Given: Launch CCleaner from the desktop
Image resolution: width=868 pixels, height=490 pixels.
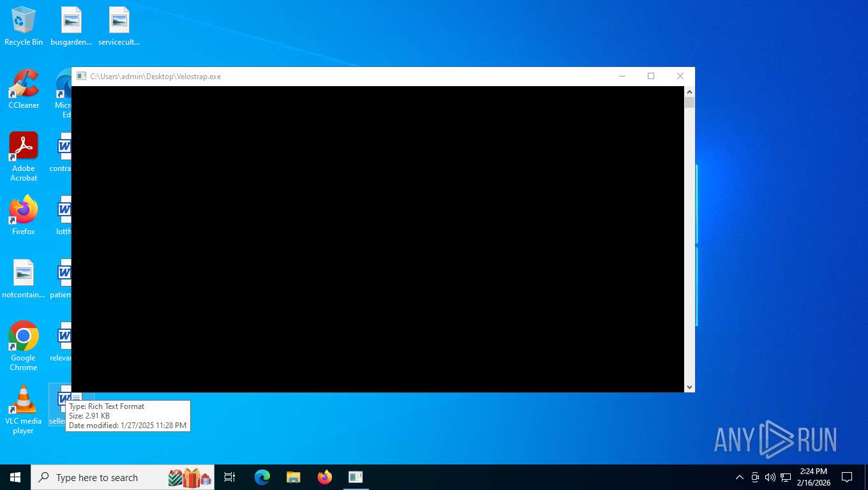Looking at the screenshot, I should coord(24,89).
